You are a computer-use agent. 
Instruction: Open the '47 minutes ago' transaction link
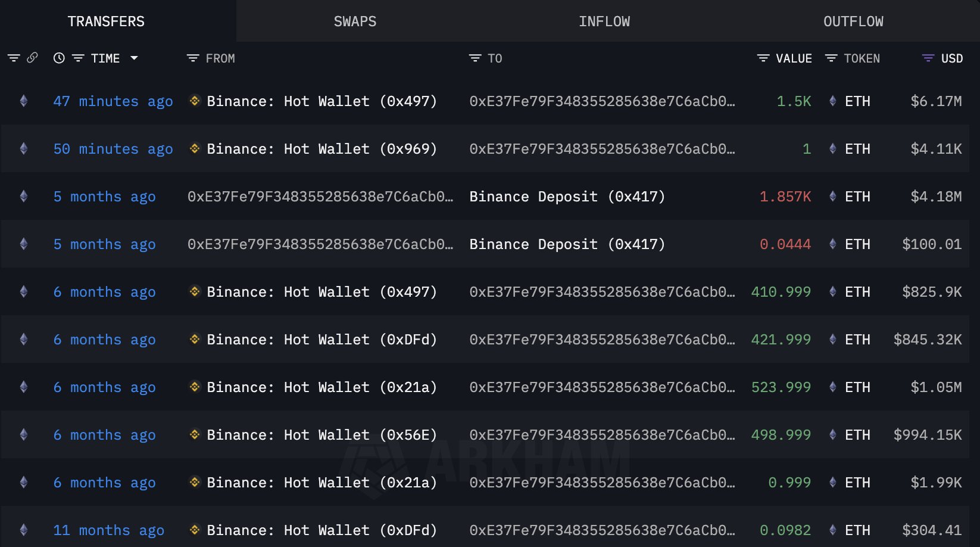pos(113,101)
